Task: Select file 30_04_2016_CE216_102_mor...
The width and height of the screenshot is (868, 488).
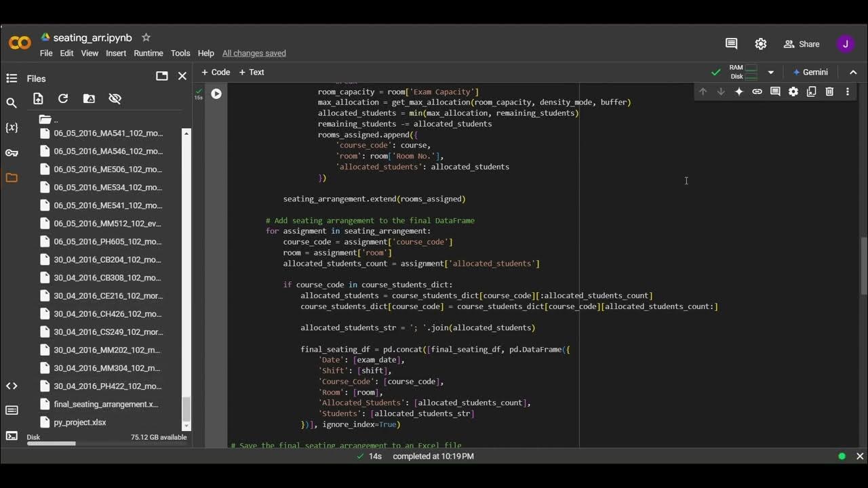Action: [108, 296]
